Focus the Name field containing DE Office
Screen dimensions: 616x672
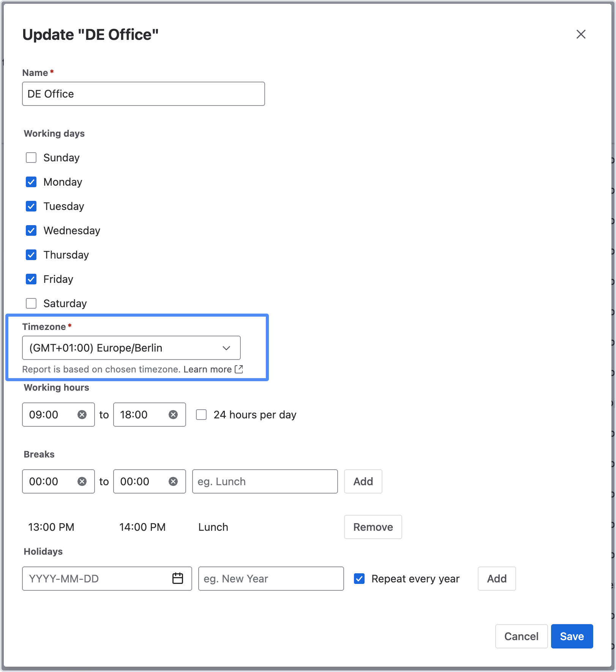144,94
